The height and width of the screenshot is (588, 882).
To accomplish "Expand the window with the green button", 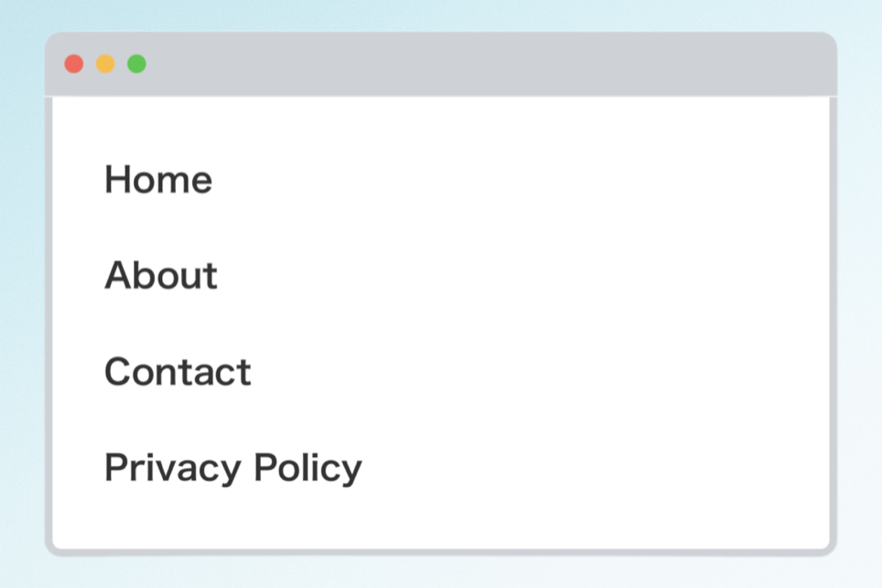I will [137, 64].
